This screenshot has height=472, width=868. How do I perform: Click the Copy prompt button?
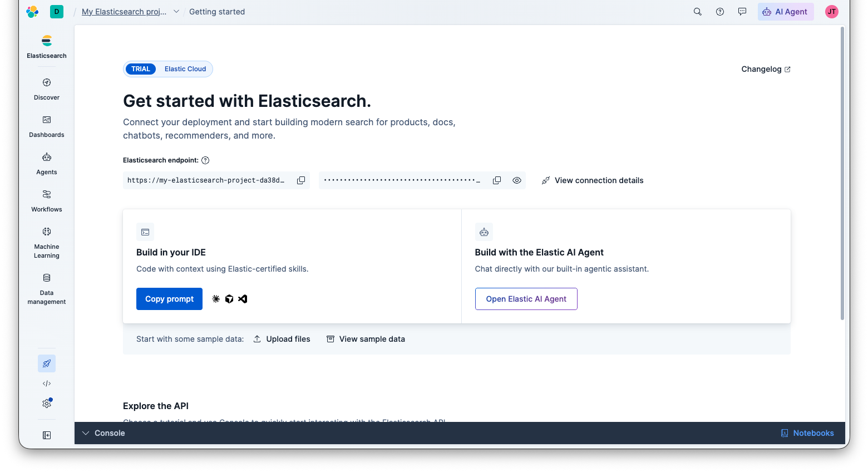(169, 299)
